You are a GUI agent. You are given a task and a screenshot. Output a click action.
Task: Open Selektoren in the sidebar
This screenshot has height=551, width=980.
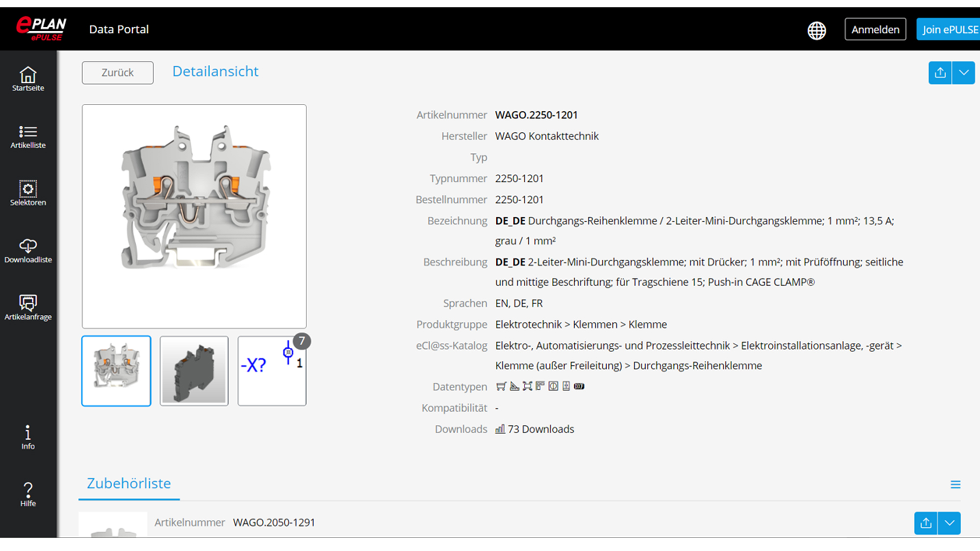[x=28, y=193]
